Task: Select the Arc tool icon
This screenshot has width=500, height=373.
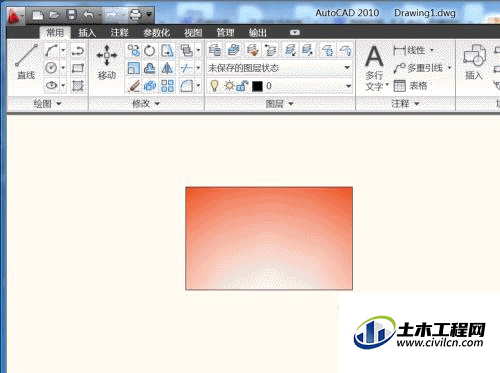Action: click(x=51, y=51)
